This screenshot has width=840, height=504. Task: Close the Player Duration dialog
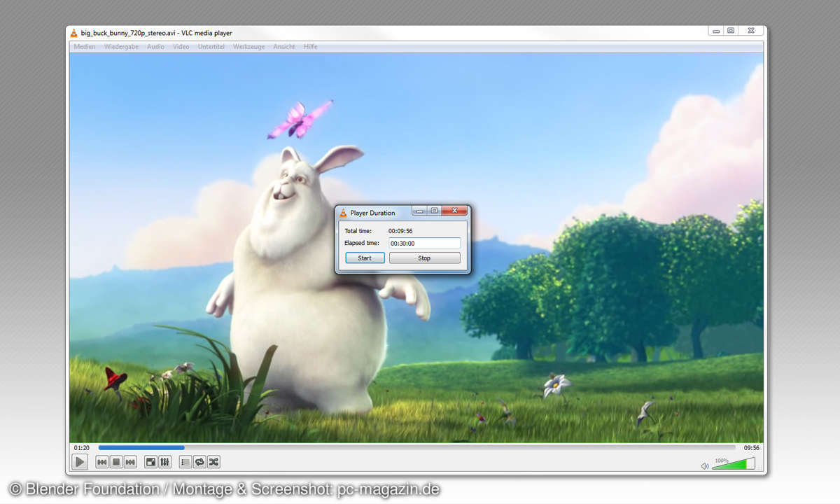click(455, 211)
